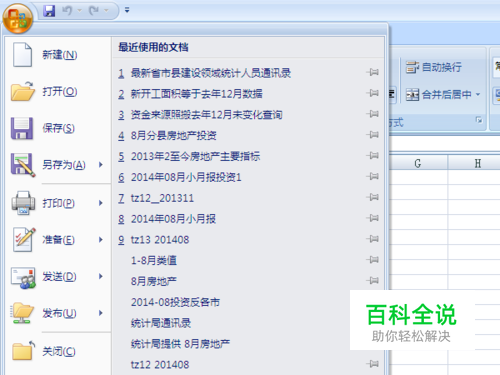
Task: Choose 保存(S) from the Office menu
Action: pos(58,128)
